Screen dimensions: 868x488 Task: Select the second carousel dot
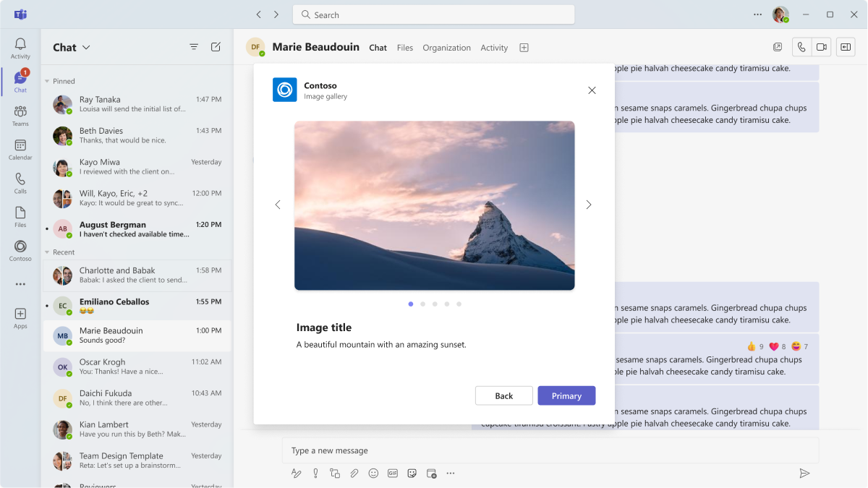(x=422, y=304)
